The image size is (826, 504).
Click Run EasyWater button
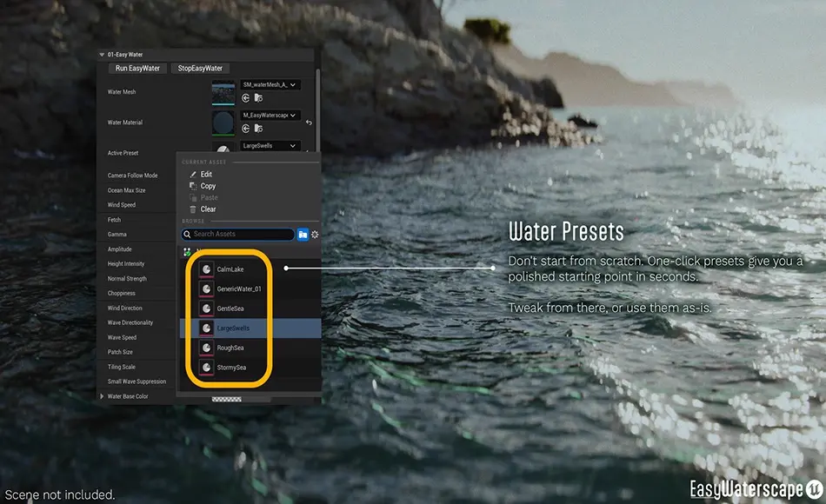point(137,69)
